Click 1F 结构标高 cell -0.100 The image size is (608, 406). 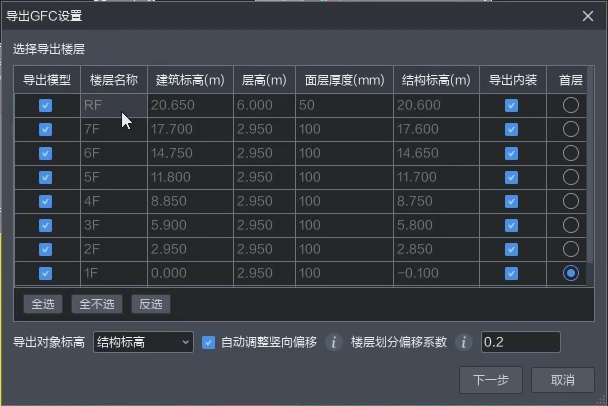(437, 273)
